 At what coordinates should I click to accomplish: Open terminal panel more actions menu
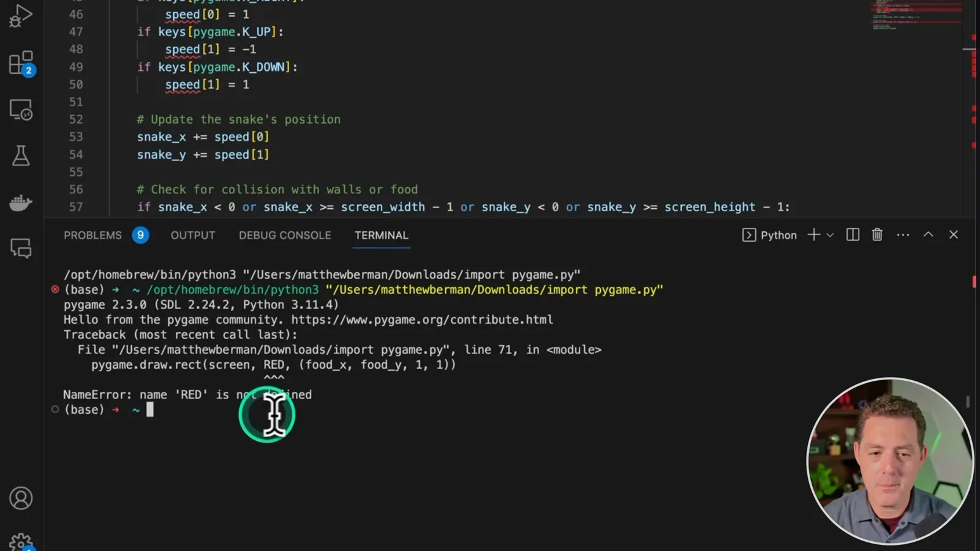(x=903, y=235)
